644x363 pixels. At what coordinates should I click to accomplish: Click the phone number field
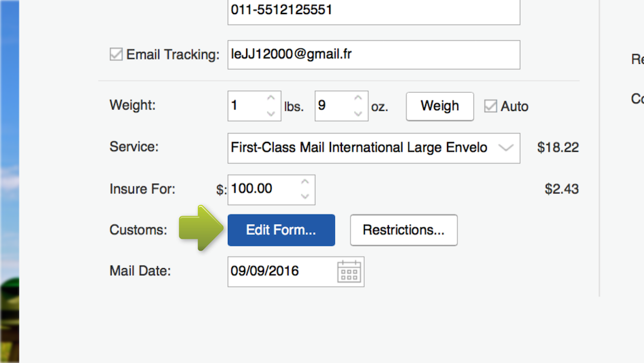click(x=374, y=11)
